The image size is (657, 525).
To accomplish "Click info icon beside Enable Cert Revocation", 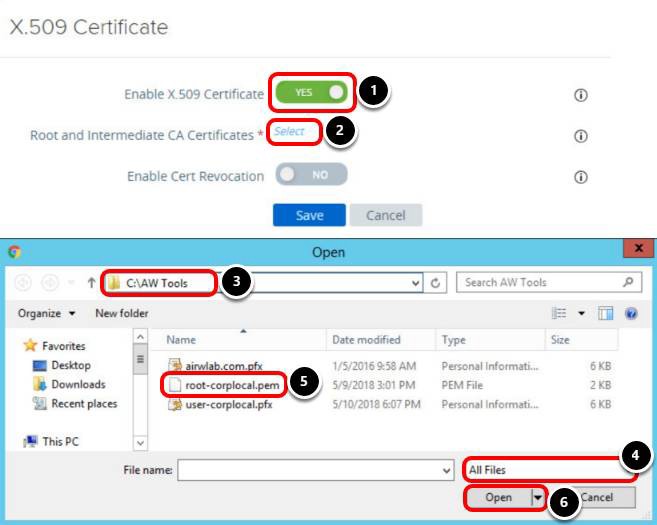I will (x=579, y=176).
